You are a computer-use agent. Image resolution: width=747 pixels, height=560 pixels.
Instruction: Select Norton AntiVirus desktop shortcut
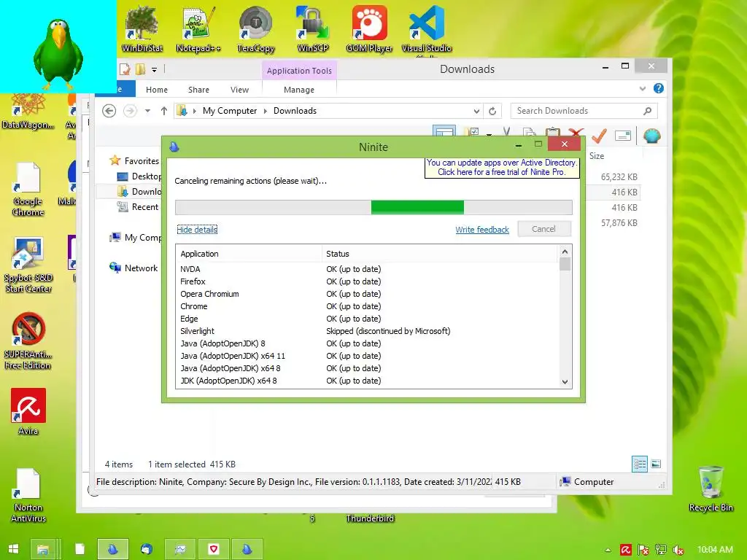pos(28,495)
